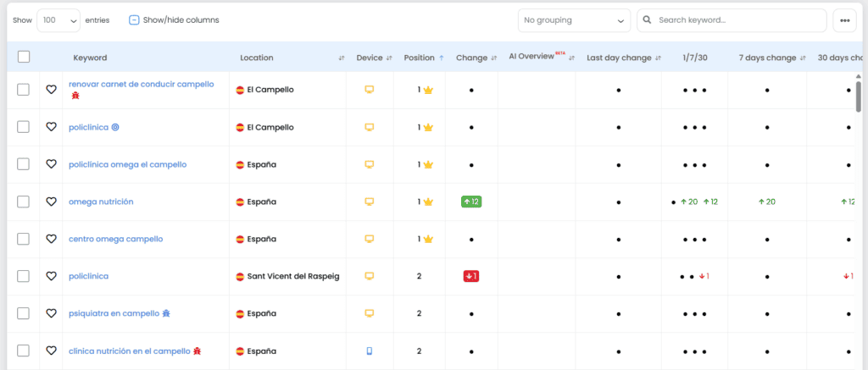Click the green +12 change badge
Image resolution: width=868 pixels, height=370 pixels.
[x=471, y=202]
